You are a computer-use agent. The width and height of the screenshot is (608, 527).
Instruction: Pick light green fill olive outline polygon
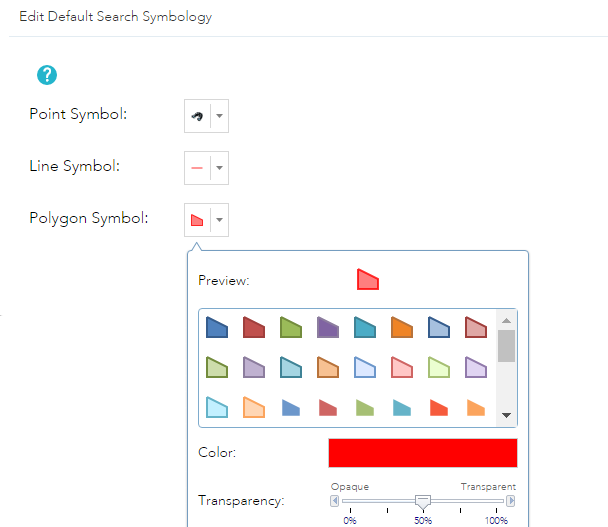(x=217, y=367)
